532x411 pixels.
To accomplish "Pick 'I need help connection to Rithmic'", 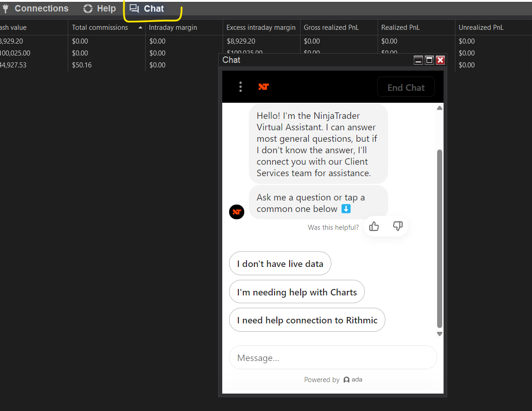I will coord(307,320).
